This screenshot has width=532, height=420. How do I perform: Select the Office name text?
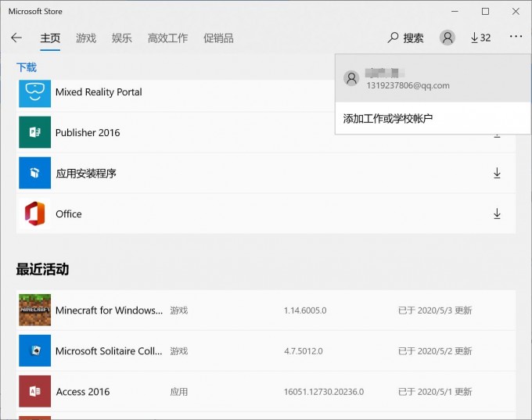pos(69,214)
